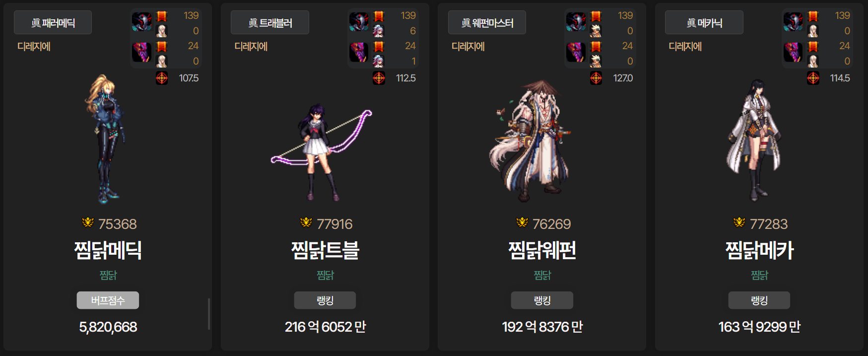
Task: Click 찜닭트블 card's purple raid boss icon
Action: 359,52
